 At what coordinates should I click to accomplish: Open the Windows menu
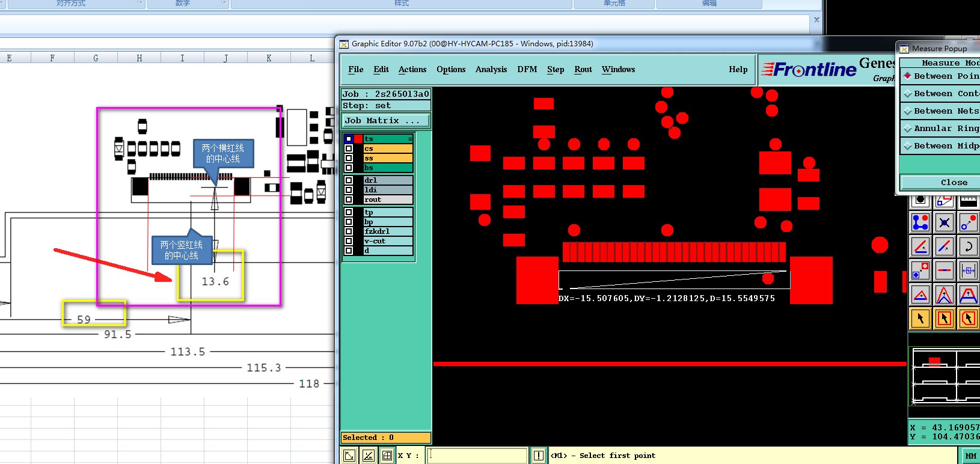(x=619, y=70)
